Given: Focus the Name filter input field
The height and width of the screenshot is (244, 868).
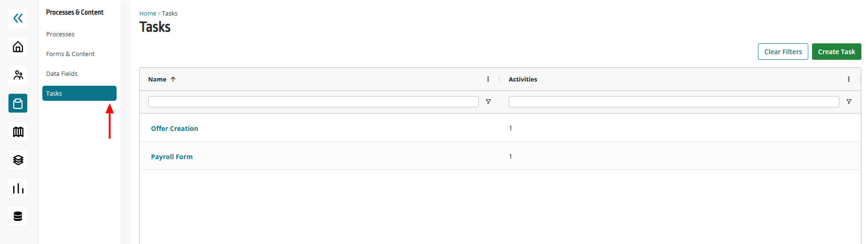Looking at the screenshot, I should [313, 102].
